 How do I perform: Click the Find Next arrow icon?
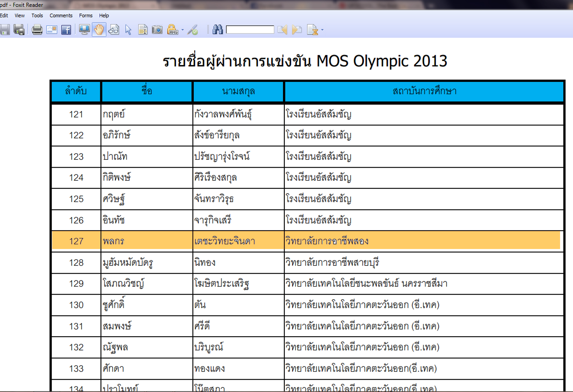click(x=297, y=30)
